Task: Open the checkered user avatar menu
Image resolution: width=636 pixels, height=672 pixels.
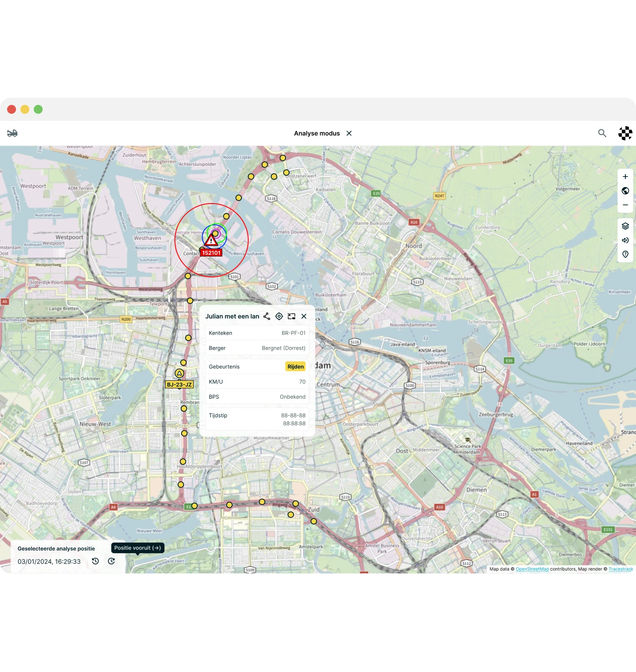Action: tap(625, 133)
